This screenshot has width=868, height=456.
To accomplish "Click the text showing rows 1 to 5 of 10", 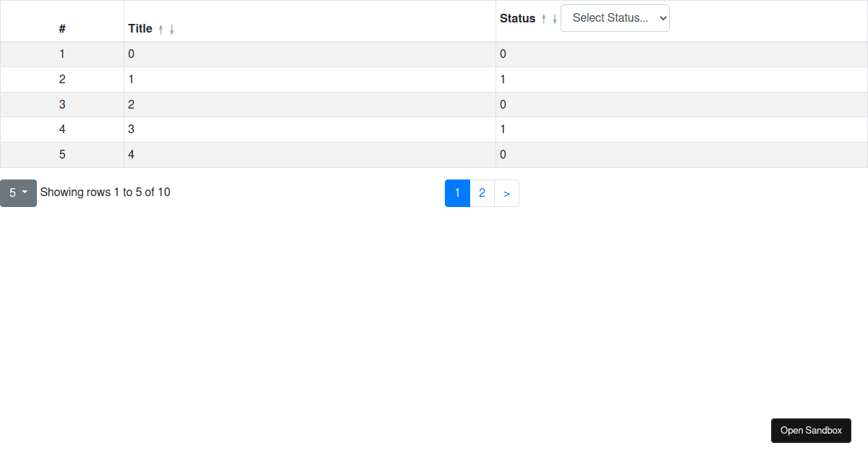I will 105,192.
